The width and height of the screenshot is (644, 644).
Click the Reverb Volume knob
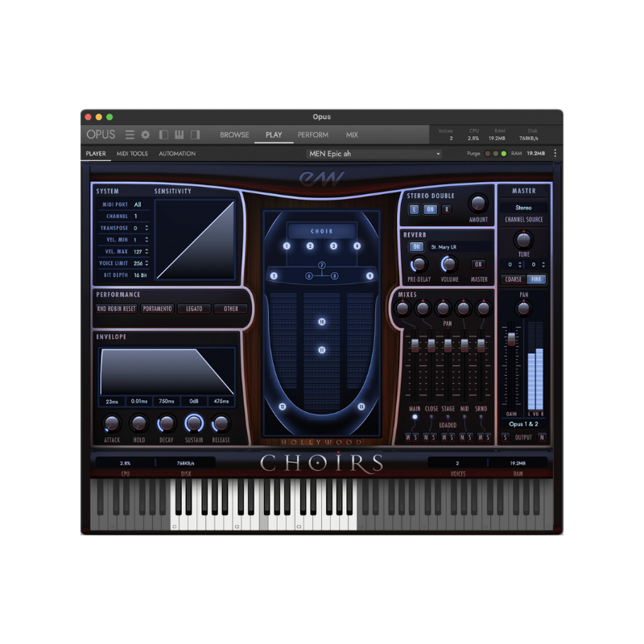point(449,265)
